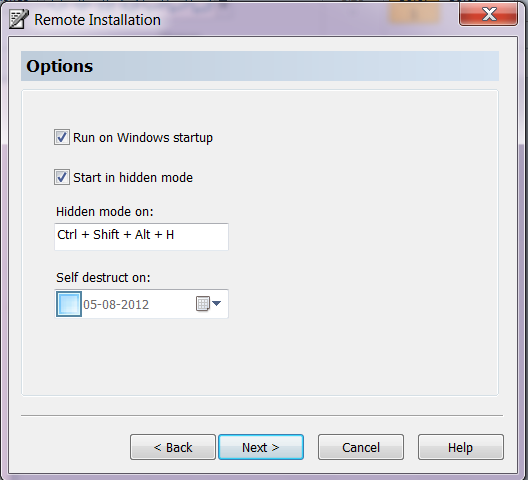This screenshot has width=528, height=480.
Task: Click the 'Self destruct on:' label
Action: (103, 278)
